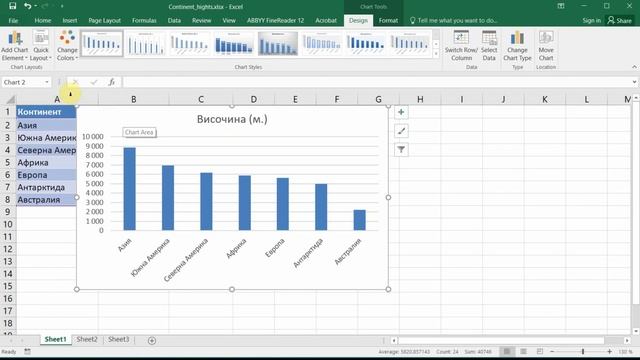
Task: Switch to Page Layout view in status bar
Action: [x=523, y=351]
